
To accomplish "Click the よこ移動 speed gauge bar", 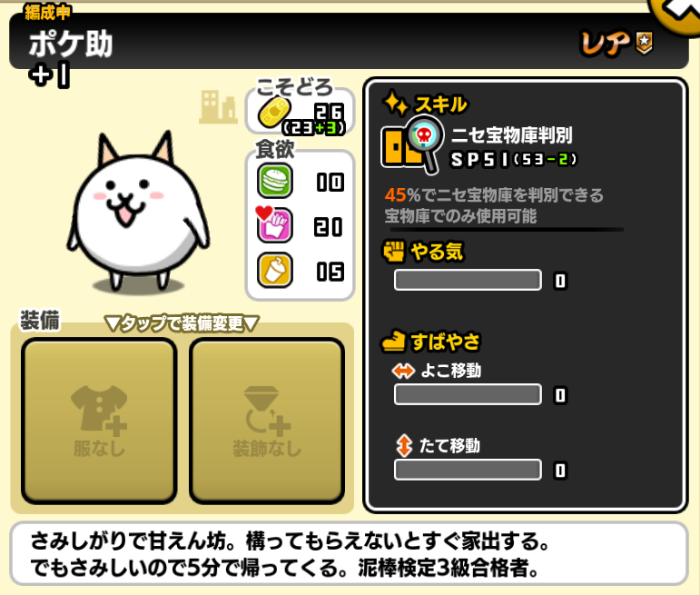I will [468, 394].
